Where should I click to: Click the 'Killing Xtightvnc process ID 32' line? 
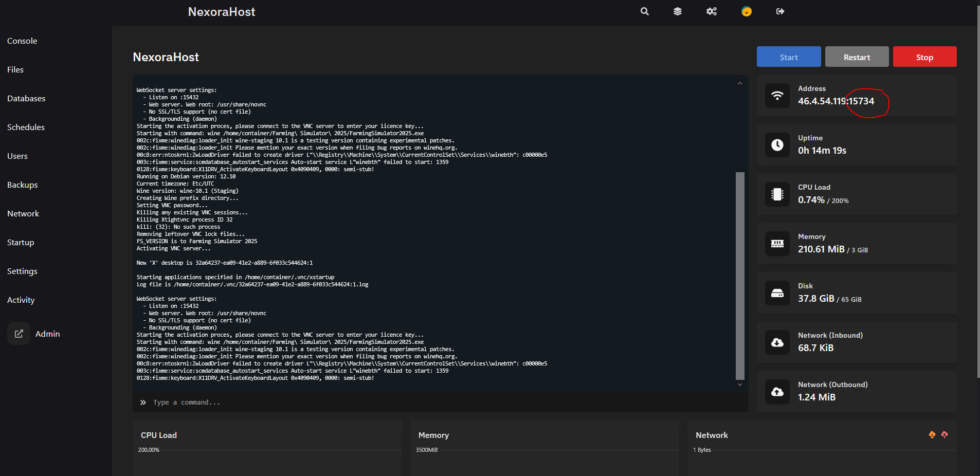click(185, 219)
